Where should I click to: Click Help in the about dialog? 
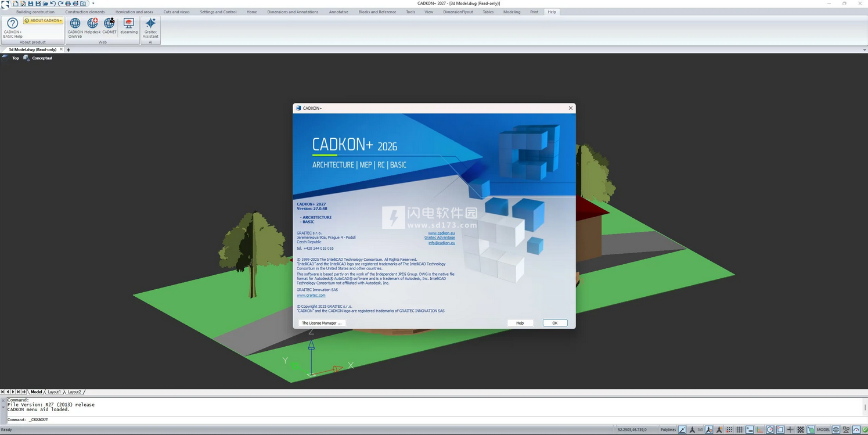[520, 323]
